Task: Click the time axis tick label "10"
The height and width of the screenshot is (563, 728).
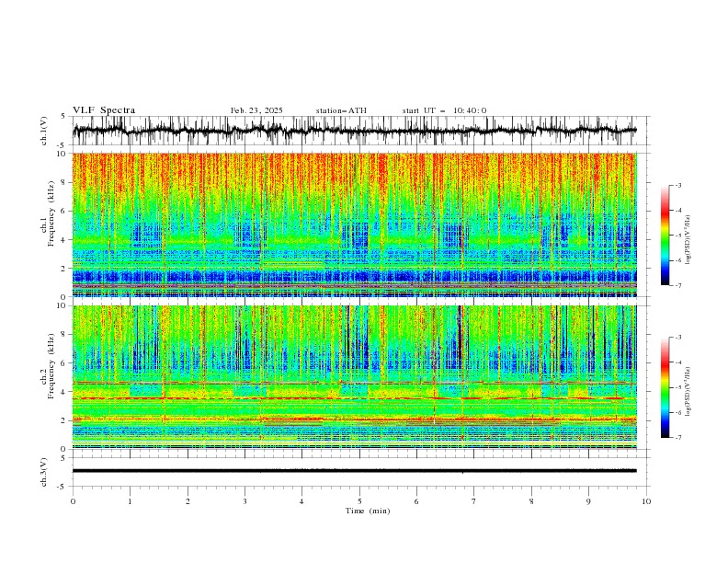Action: (646, 501)
